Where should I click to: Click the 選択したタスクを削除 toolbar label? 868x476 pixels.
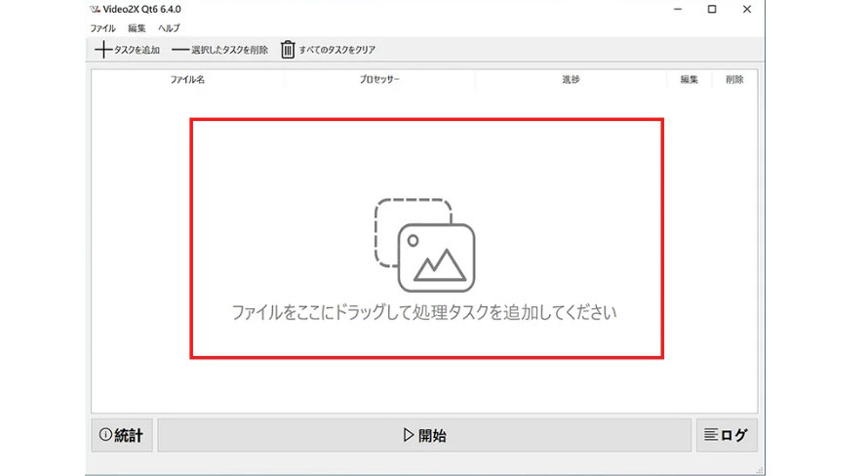click(x=230, y=50)
